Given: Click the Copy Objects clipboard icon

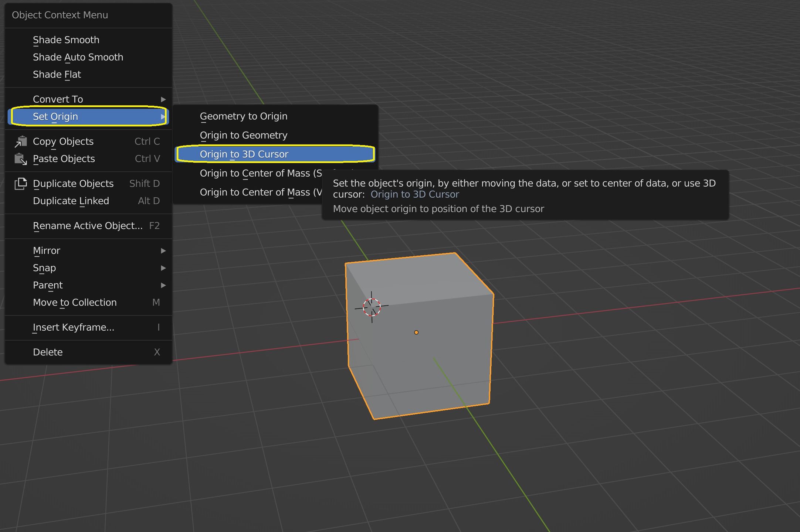Looking at the screenshot, I should coord(21,141).
